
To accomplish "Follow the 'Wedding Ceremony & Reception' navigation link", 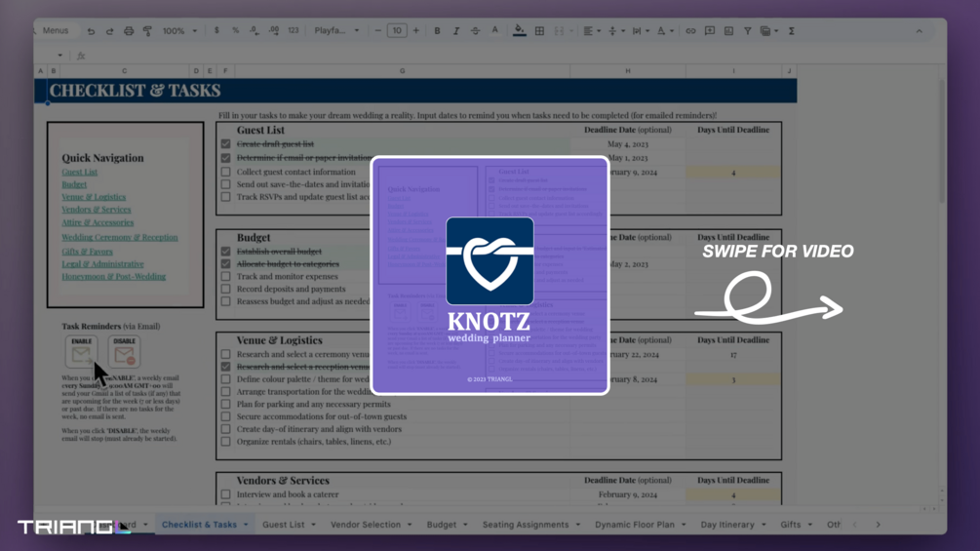I will coord(119,237).
